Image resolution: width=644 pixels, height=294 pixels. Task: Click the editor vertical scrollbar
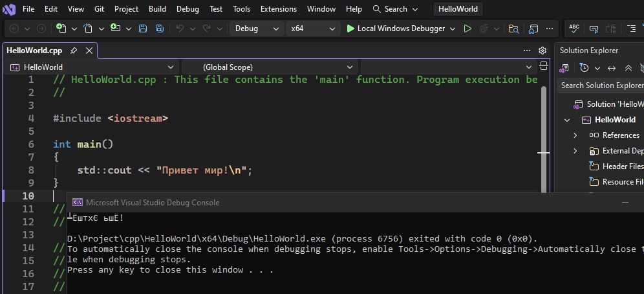tap(543, 140)
